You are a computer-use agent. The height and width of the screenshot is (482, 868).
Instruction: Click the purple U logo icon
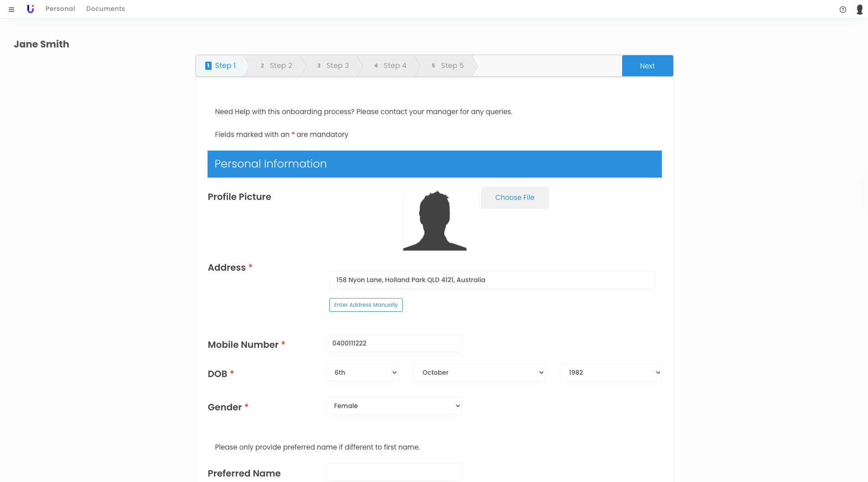(x=30, y=9)
